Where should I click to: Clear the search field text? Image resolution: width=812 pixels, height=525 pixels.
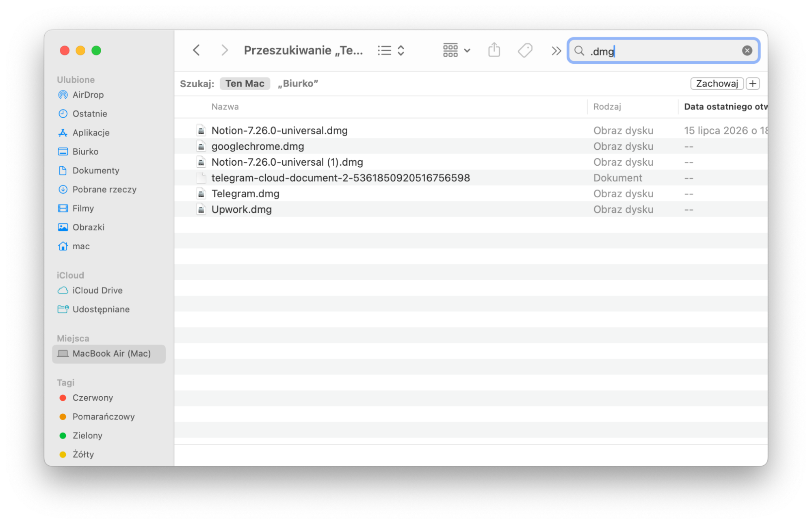(x=747, y=50)
